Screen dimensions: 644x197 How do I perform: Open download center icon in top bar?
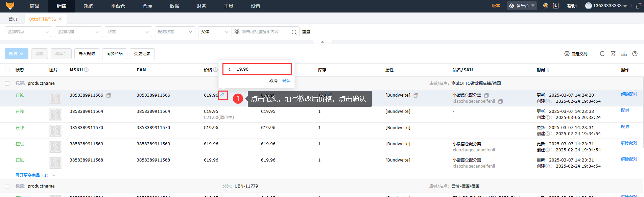pos(555,6)
